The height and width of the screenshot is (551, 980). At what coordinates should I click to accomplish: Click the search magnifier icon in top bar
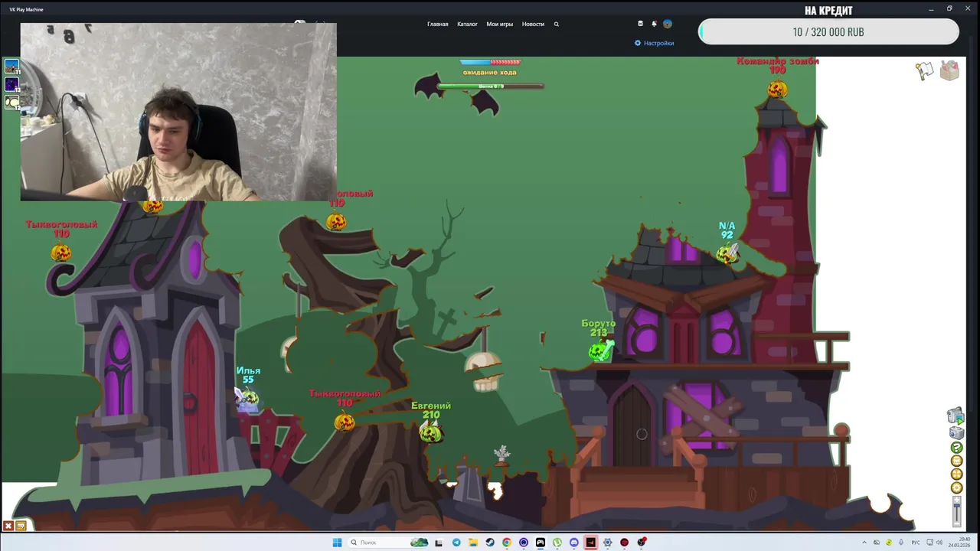click(x=556, y=24)
